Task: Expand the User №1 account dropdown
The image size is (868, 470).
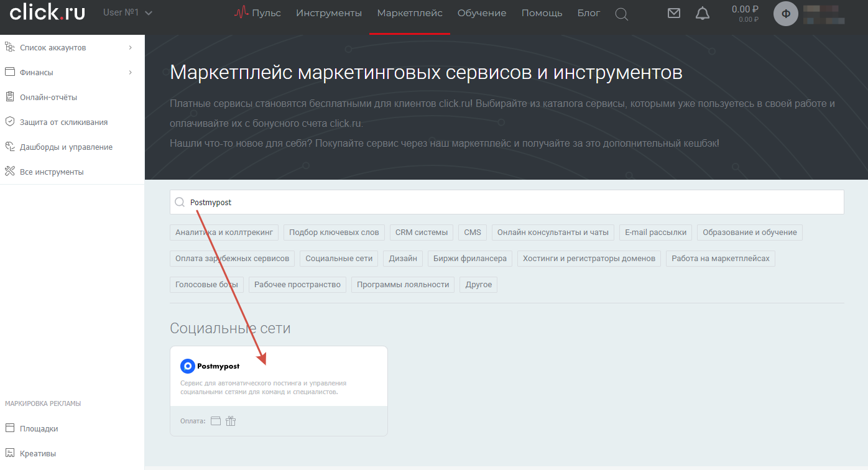Action: [127, 12]
